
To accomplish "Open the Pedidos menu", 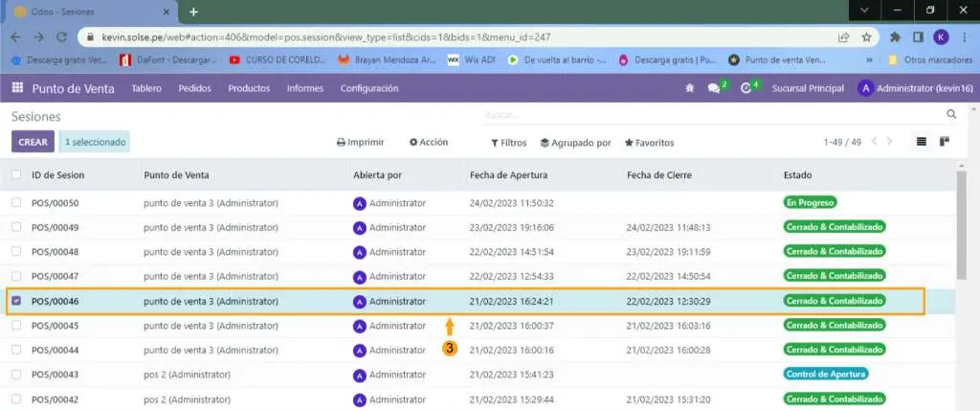I will click(x=194, y=88).
